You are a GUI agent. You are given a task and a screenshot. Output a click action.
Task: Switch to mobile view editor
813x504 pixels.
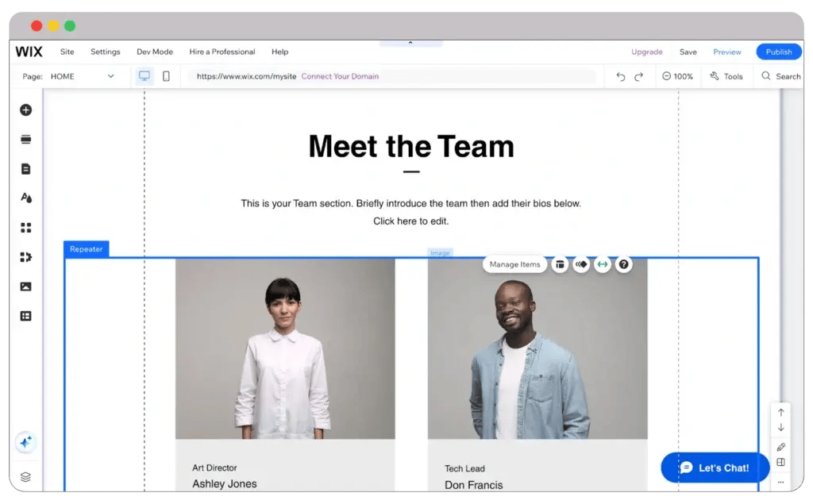click(166, 76)
